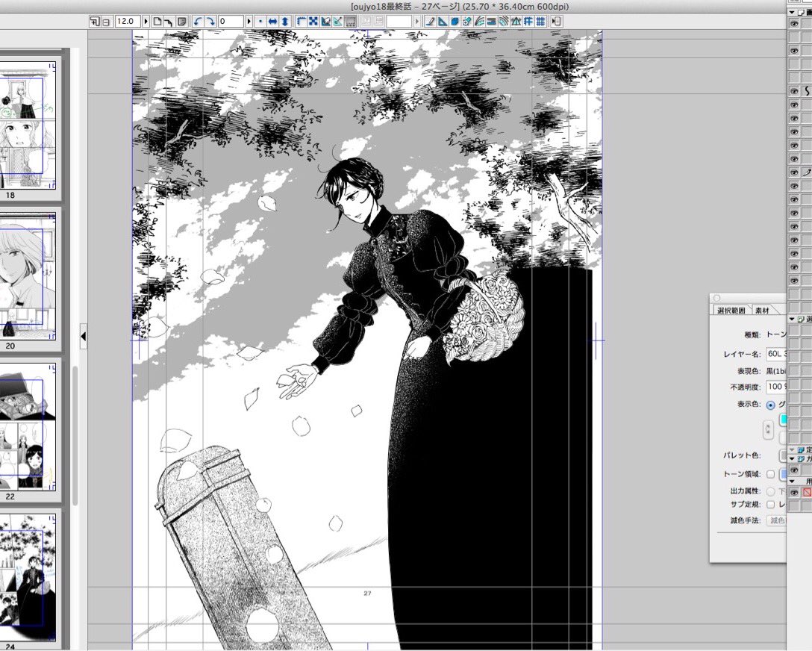Viewport: 812px width, 651px height.
Task: Collapse the 用 group triangle
Action: click(792, 482)
